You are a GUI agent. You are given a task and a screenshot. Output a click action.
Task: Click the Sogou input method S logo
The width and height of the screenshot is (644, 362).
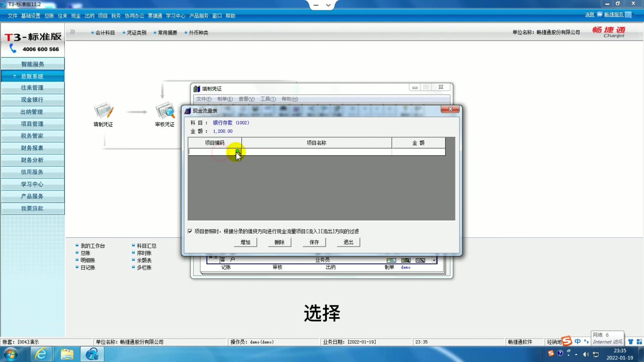pos(567,341)
